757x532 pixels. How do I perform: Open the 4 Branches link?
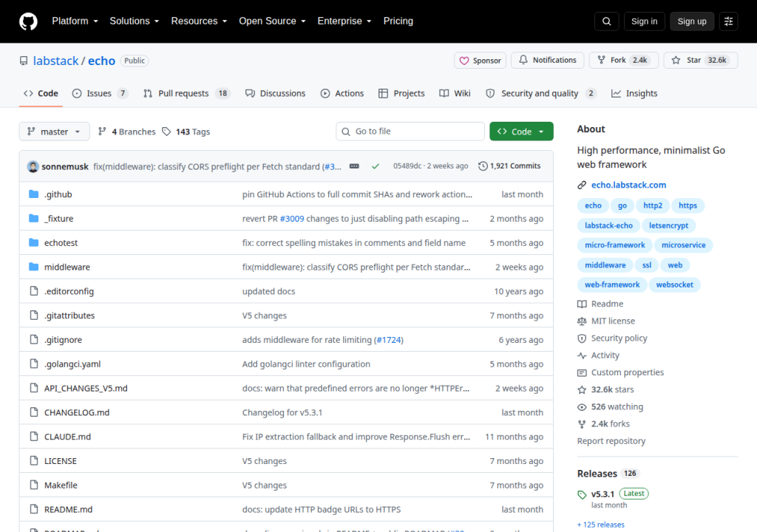pyautogui.click(x=127, y=132)
